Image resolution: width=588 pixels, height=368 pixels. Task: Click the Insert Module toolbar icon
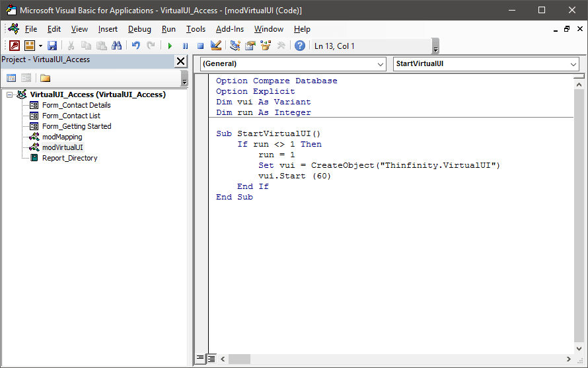(29, 46)
